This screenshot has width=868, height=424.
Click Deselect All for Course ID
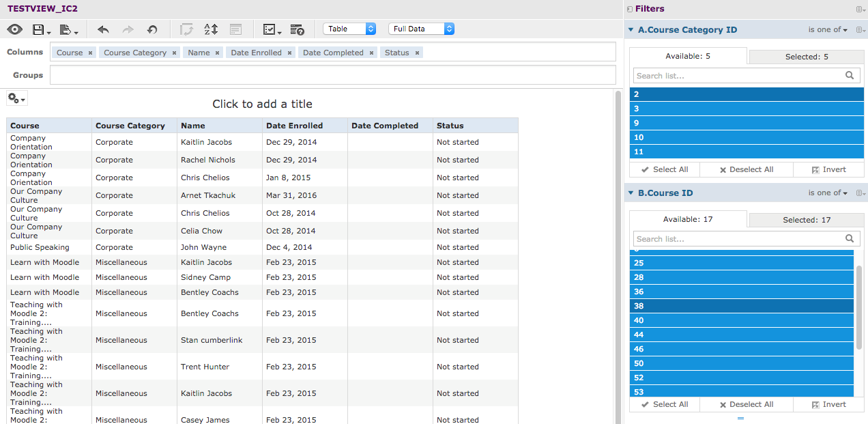point(747,404)
